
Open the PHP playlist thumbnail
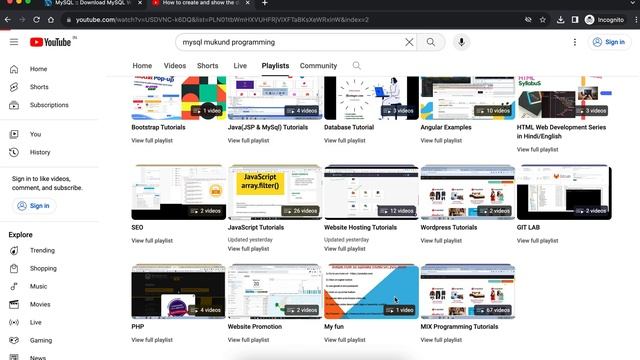tap(178, 291)
